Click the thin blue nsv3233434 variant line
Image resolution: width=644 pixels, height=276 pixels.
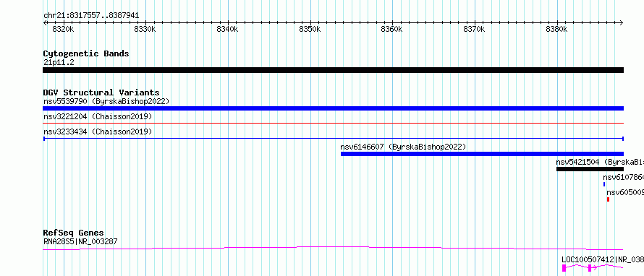[333, 139]
